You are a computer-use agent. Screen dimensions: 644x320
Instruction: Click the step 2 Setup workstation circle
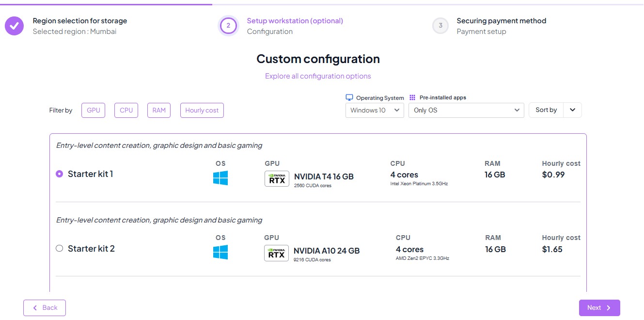click(228, 26)
